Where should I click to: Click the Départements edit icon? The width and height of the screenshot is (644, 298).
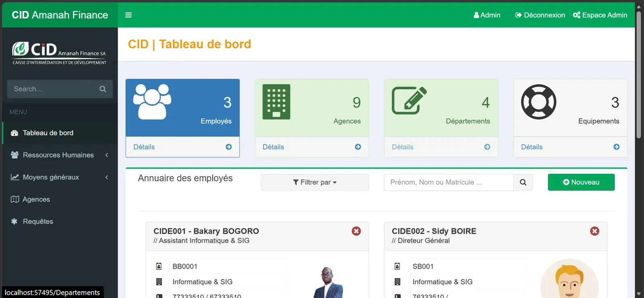(x=409, y=101)
